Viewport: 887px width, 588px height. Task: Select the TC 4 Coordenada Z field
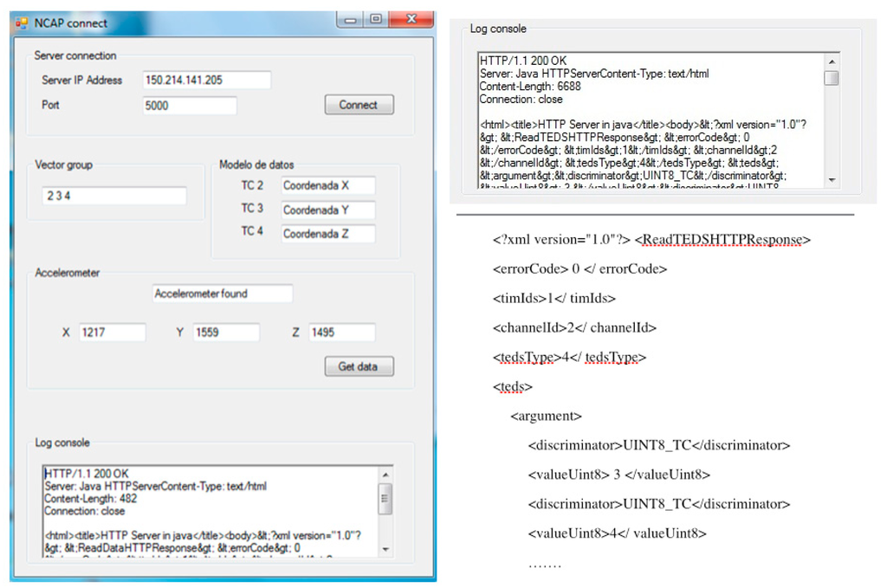pyautogui.click(x=327, y=234)
